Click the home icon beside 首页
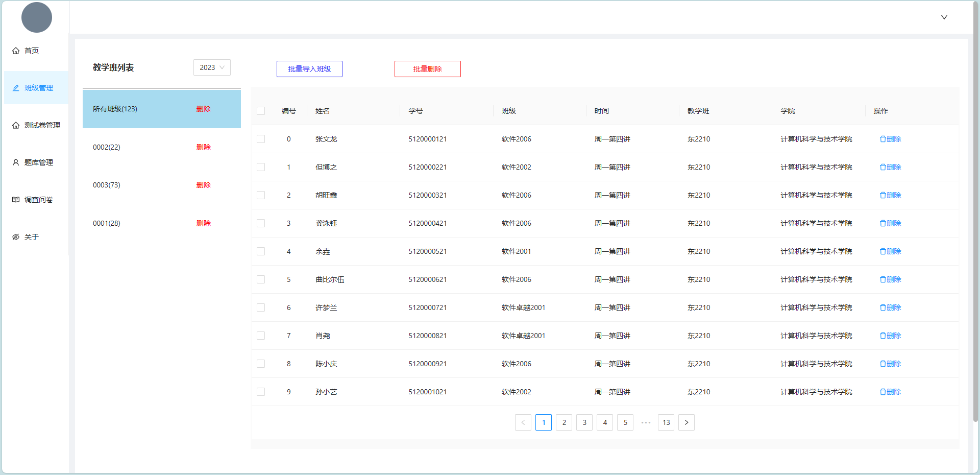The width and height of the screenshot is (980, 475). (x=16, y=51)
